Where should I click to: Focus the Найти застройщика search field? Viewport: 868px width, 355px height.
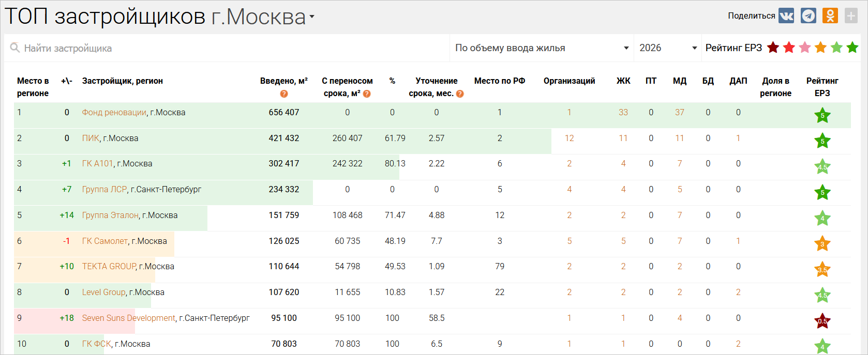click(228, 48)
